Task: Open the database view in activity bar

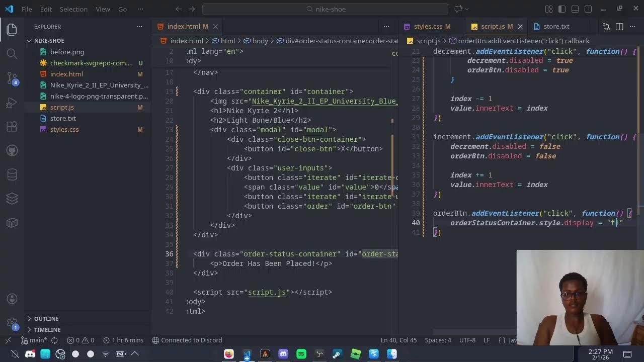Action: click(x=12, y=174)
